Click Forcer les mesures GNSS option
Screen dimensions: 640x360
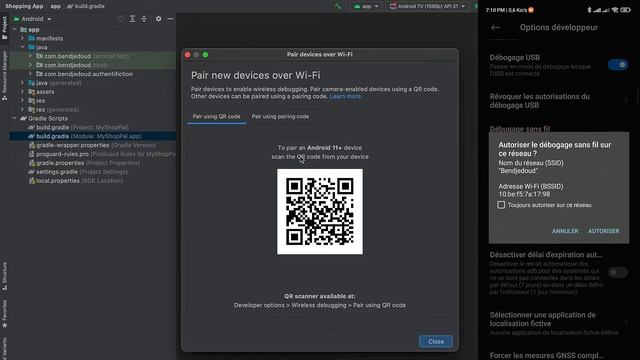point(547,355)
